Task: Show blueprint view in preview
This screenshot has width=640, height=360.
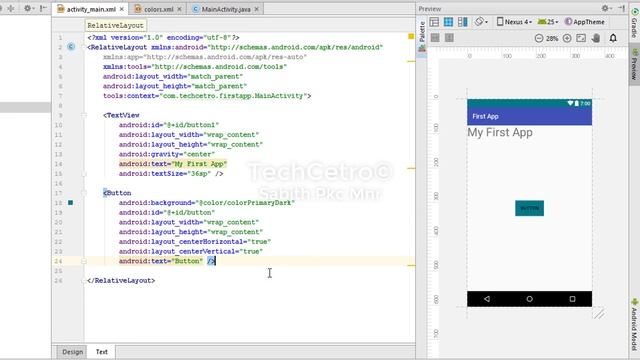Action: [448, 22]
